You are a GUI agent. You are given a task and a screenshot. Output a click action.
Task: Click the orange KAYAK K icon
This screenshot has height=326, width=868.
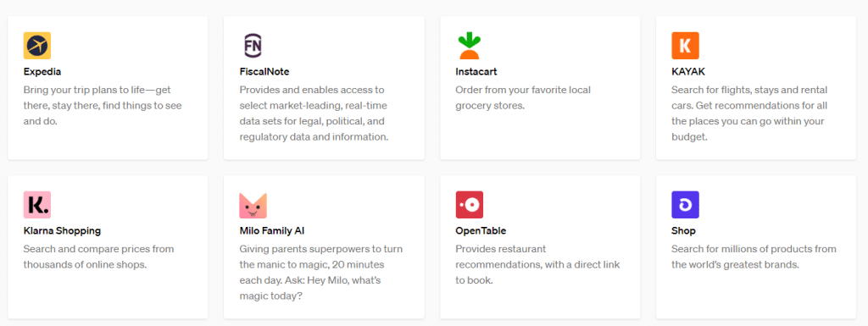[685, 46]
